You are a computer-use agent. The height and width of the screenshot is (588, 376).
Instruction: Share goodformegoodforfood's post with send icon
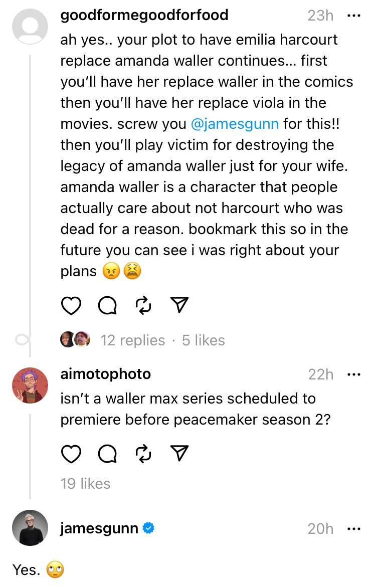point(179,305)
